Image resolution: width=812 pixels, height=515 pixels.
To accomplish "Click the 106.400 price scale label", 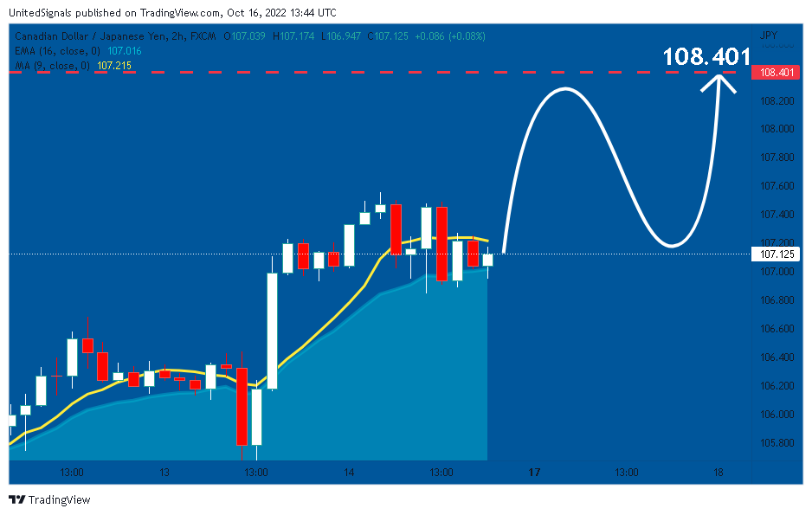I will tap(777, 357).
